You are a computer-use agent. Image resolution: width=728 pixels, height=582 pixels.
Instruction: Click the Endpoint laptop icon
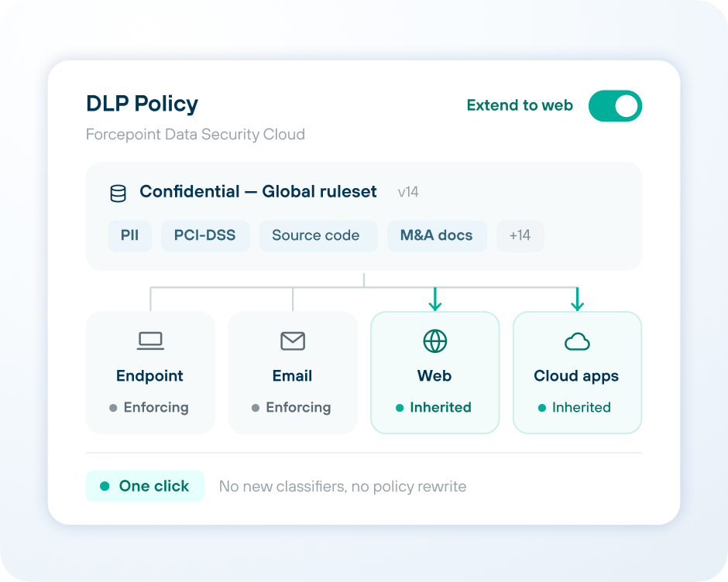150,341
